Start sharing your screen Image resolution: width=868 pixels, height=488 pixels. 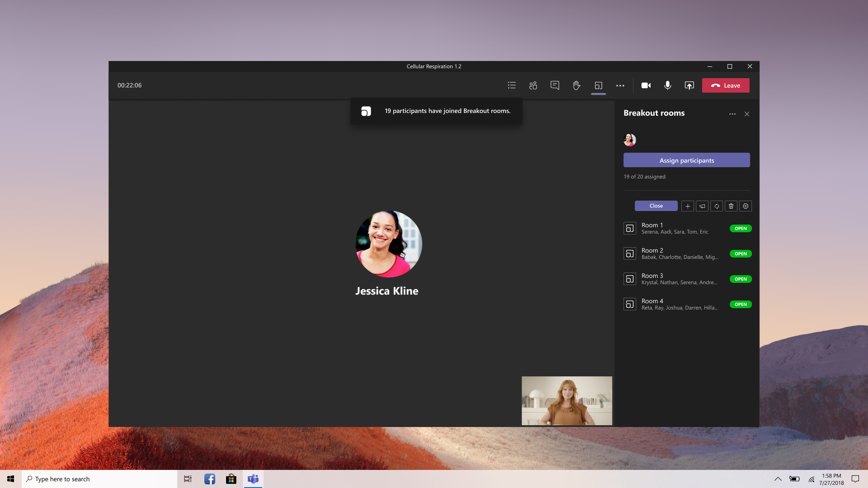pyautogui.click(x=689, y=85)
